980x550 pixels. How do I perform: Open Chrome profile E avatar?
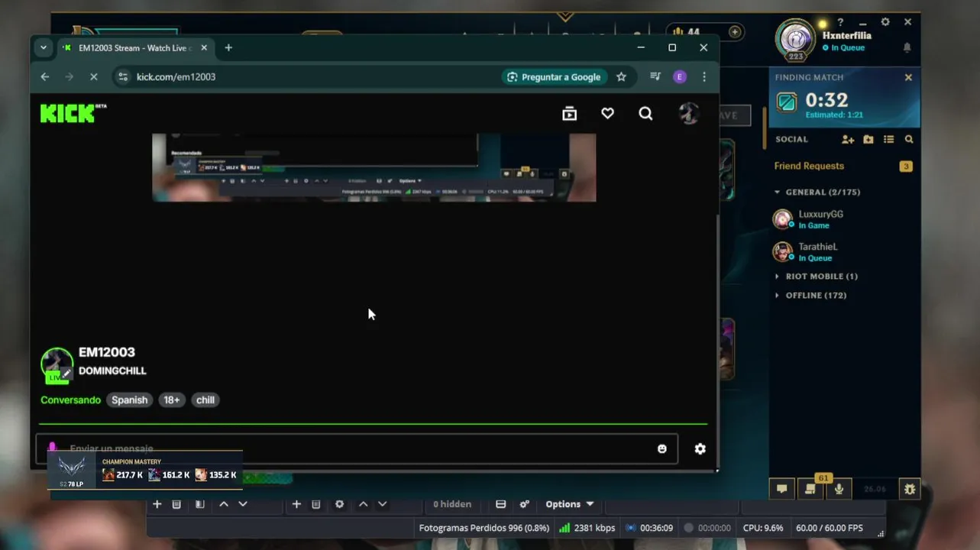(680, 76)
